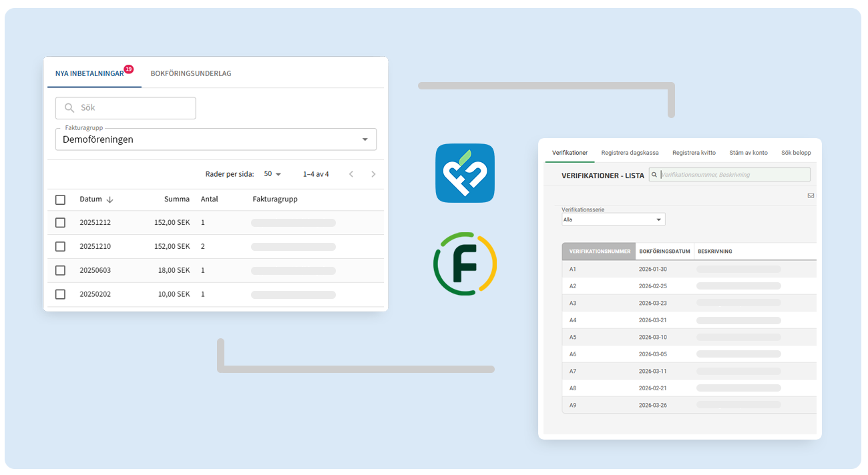868x475 pixels.
Task: Open the Stäm av konto tab
Action: click(748, 153)
